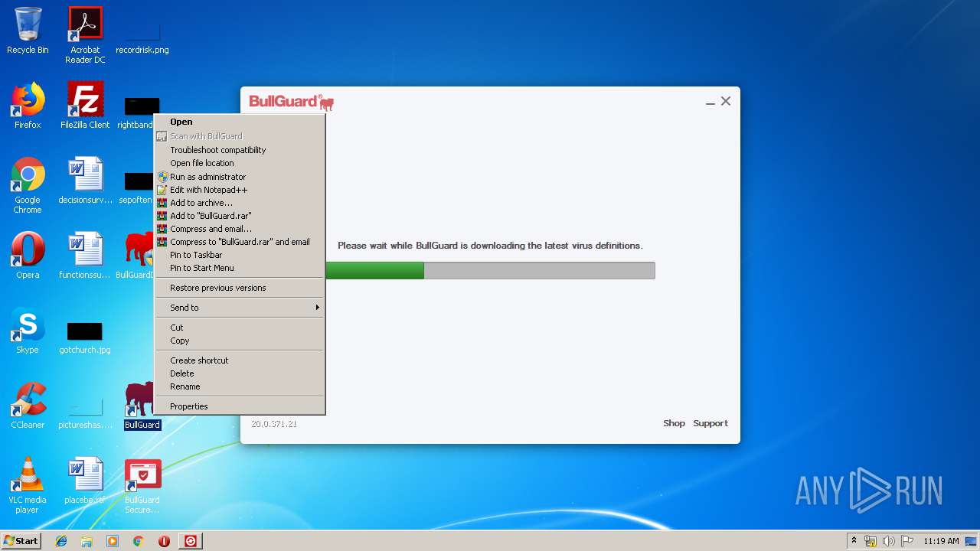Choose Edit with Notepad++

(x=240, y=190)
